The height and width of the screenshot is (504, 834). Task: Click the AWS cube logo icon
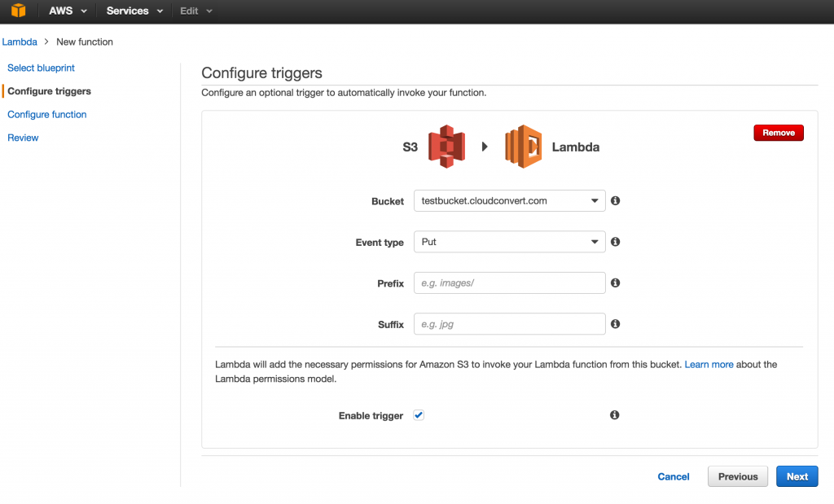click(x=19, y=11)
